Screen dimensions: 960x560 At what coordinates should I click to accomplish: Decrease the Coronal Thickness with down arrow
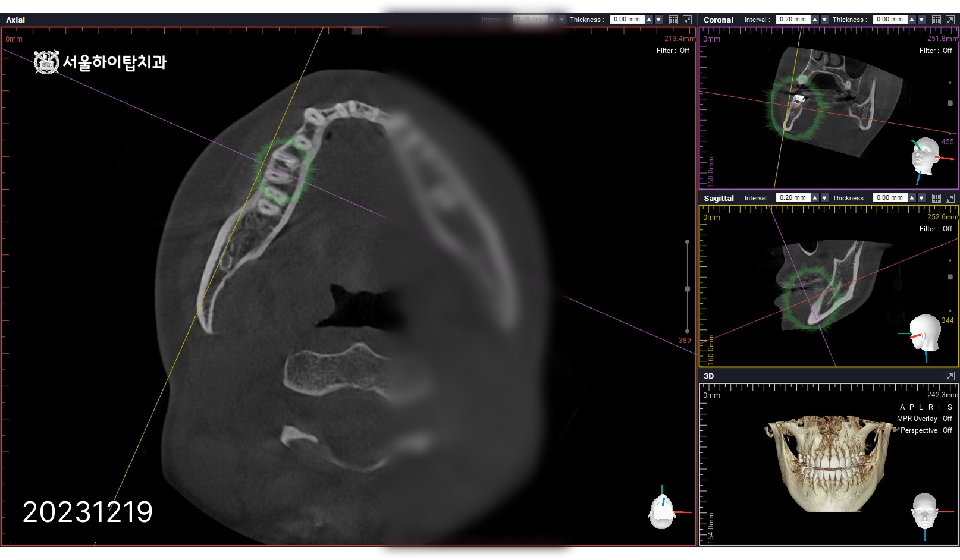pos(921,20)
